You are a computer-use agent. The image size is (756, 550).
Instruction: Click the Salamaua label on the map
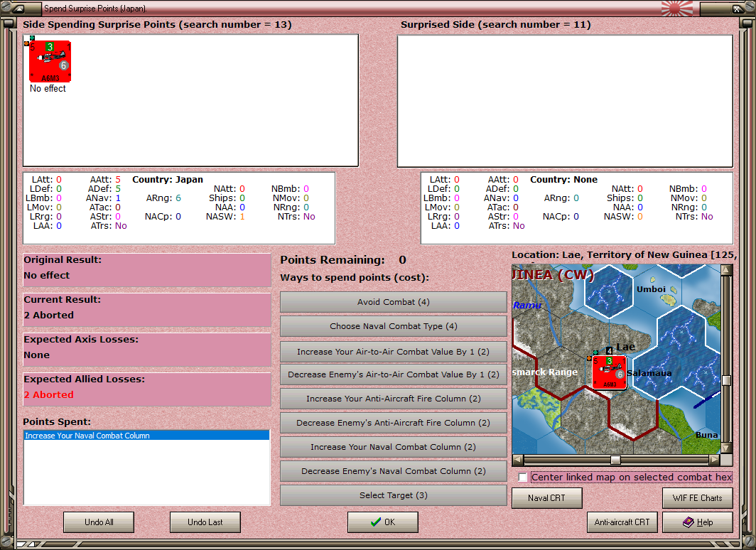pyautogui.click(x=649, y=373)
